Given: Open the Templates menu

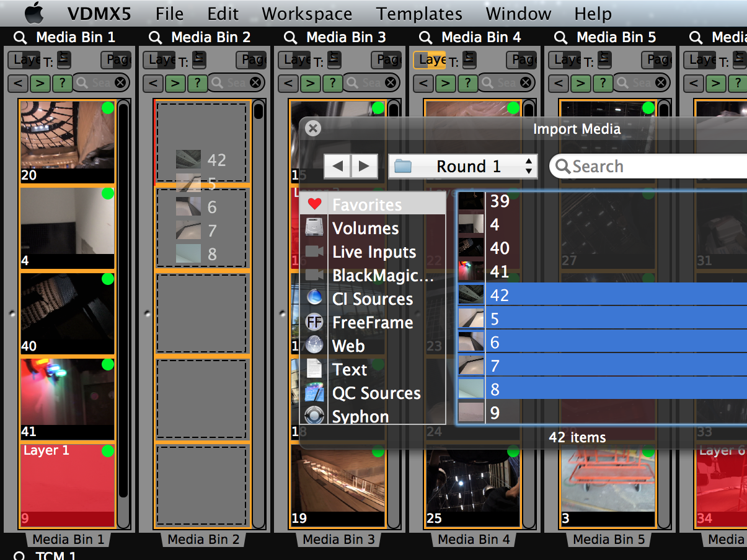Looking at the screenshot, I should (419, 14).
